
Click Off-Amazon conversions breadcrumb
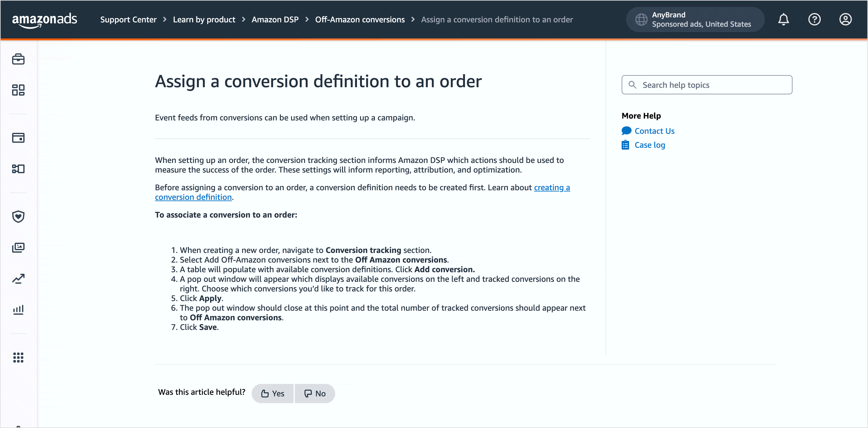point(360,20)
